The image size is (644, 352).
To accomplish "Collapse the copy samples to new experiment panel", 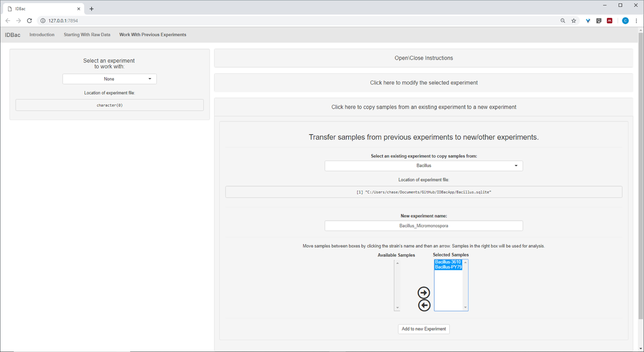I will click(x=423, y=107).
